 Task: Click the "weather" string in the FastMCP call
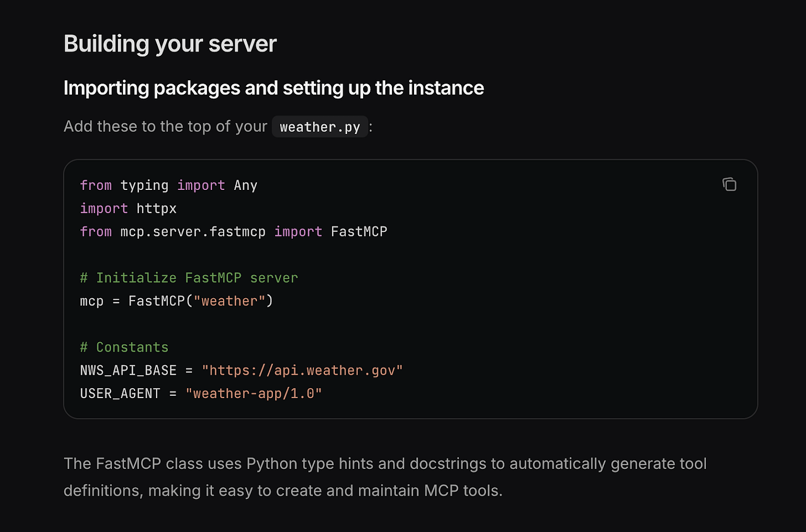pos(229,301)
